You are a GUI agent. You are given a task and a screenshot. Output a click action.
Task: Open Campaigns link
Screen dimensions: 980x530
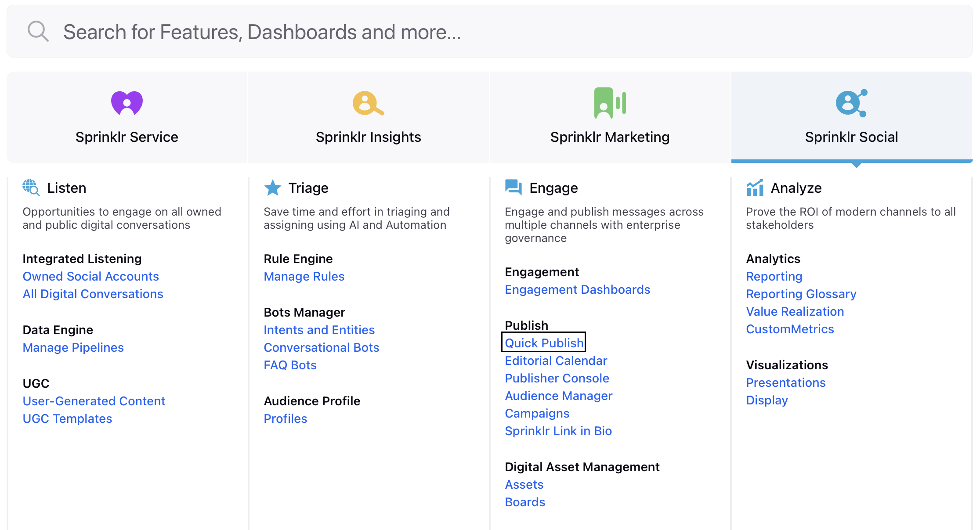[537, 413]
